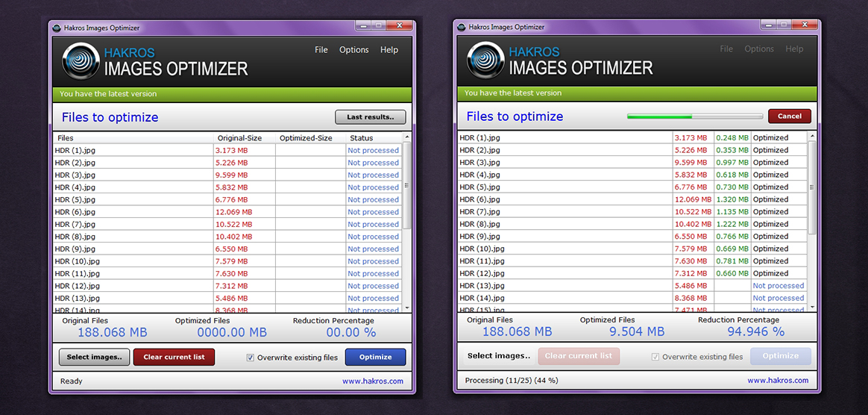Select HDR (8).jpg in the Processing window list
The image size is (868, 415).
coord(480,224)
